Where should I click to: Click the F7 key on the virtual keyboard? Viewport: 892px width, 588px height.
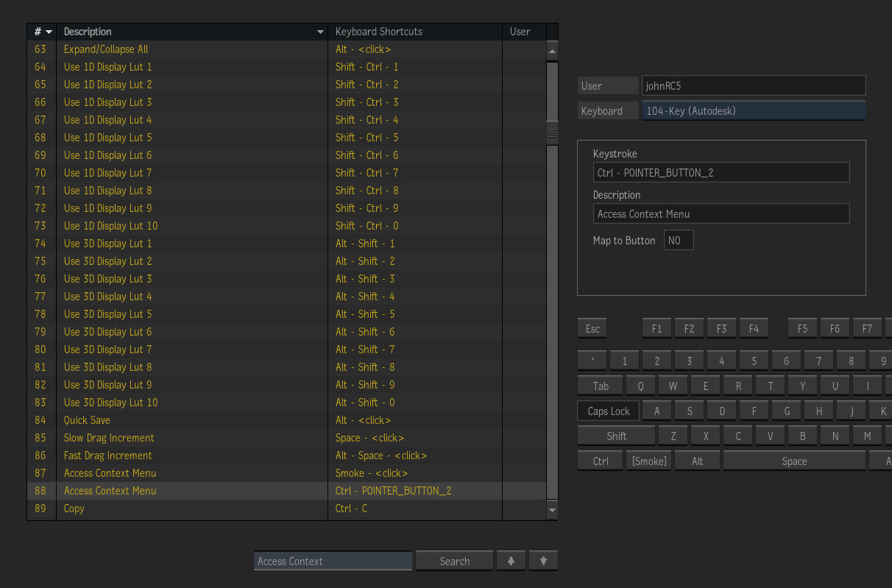[867, 328]
